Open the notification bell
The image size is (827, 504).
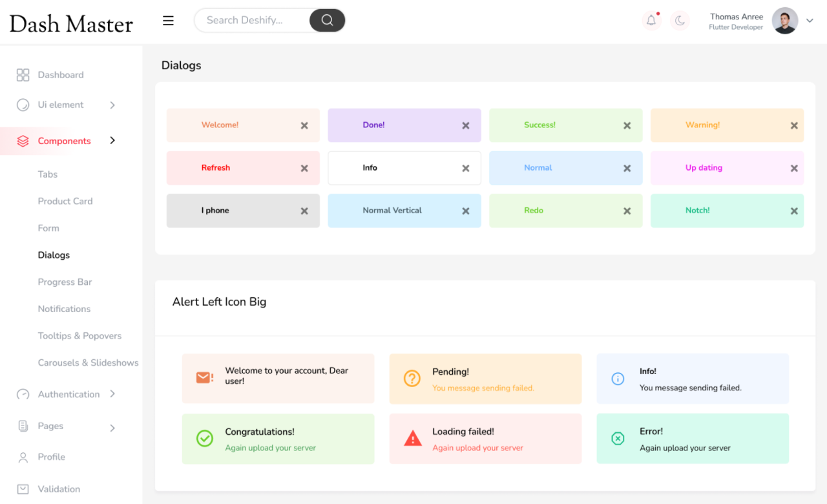(651, 20)
